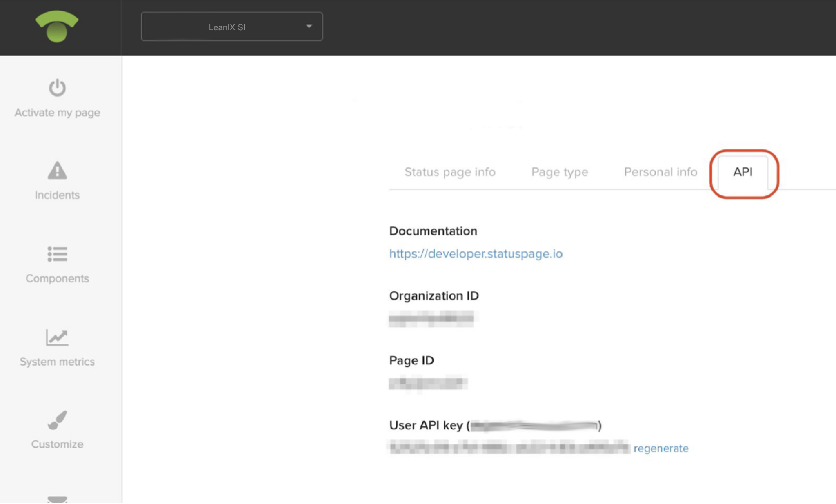Click the Activate my page power icon
836x504 pixels.
pyautogui.click(x=57, y=87)
